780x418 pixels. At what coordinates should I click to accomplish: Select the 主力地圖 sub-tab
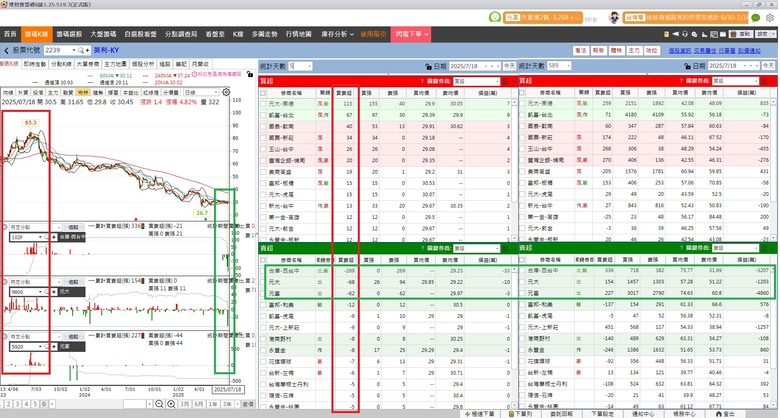coord(115,64)
